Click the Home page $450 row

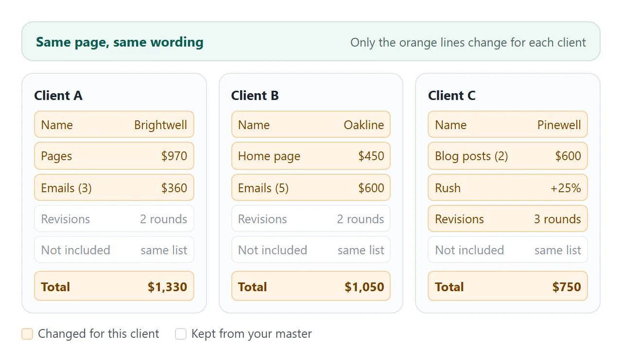311,156
